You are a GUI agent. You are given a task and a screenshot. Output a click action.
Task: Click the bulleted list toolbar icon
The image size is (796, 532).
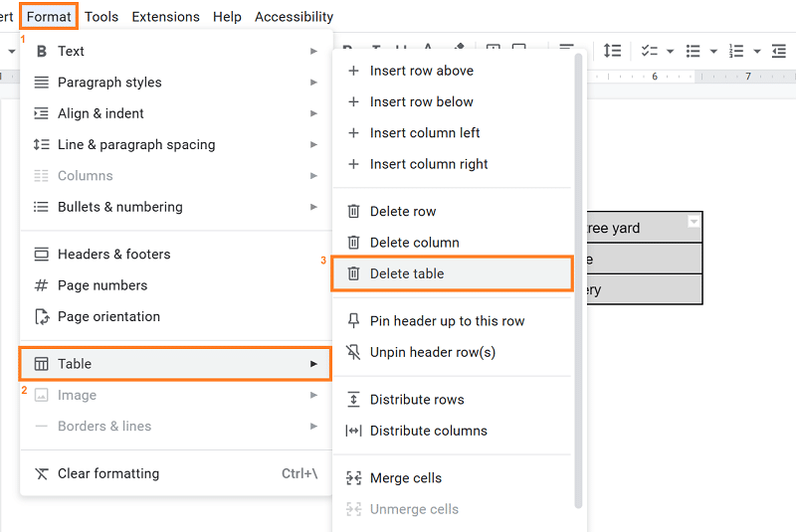pos(694,51)
